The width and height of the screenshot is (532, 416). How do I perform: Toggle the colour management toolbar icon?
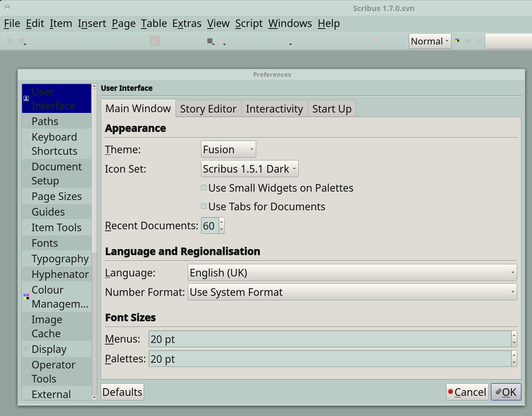tap(457, 41)
